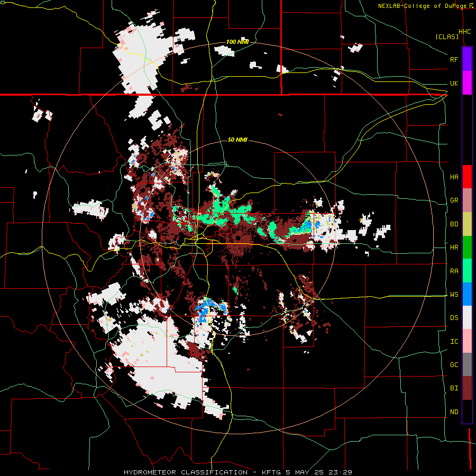This screenshot has width=476, height=476.
Task: Click the RF legend label
Action: (454, 60)
